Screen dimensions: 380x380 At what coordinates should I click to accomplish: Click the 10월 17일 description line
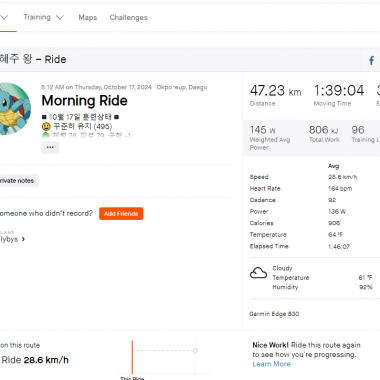click(x=80, y=117)
